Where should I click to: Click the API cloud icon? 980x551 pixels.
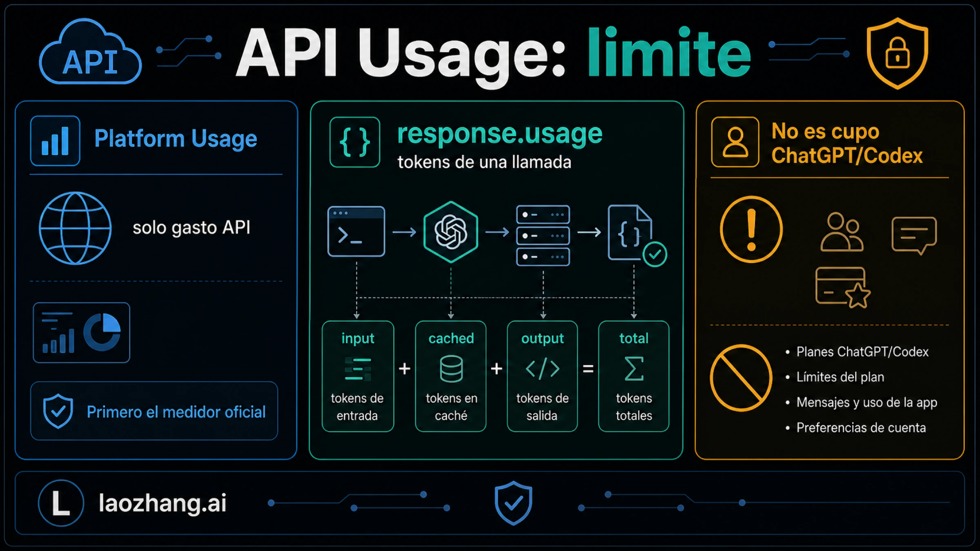90,52
